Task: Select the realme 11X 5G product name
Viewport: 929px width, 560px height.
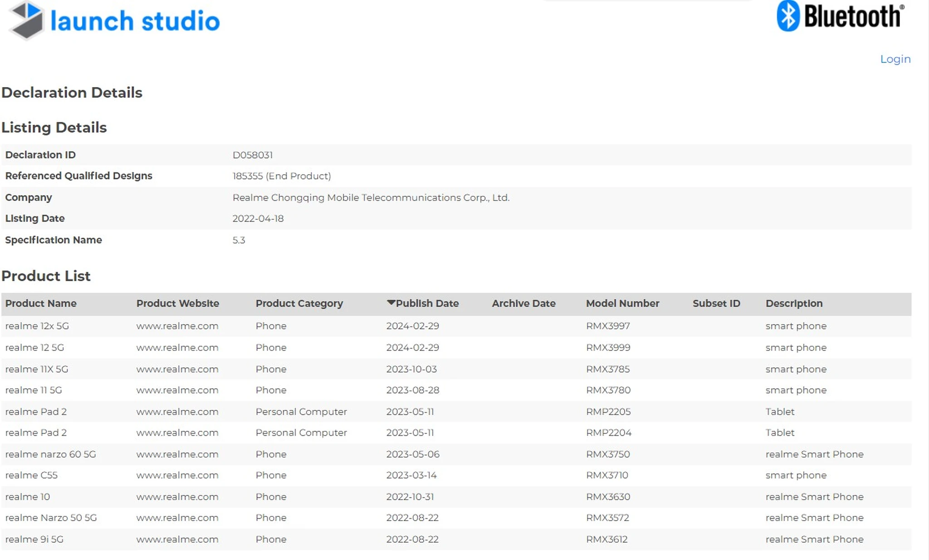Action: coord(37,369)
